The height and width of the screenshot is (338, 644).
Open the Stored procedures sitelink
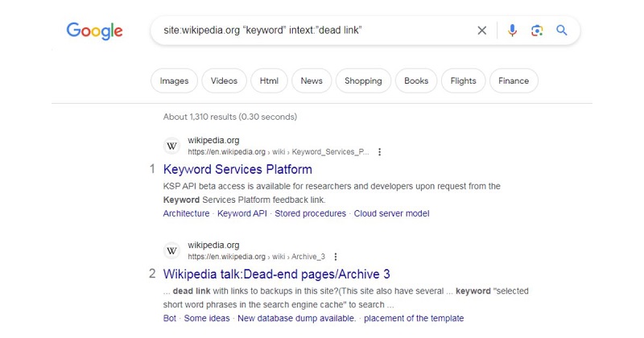tap(311, 213)
